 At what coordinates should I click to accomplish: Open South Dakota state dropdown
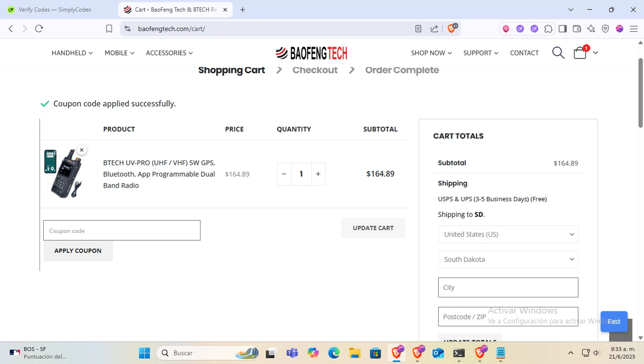tap(508, 259)
